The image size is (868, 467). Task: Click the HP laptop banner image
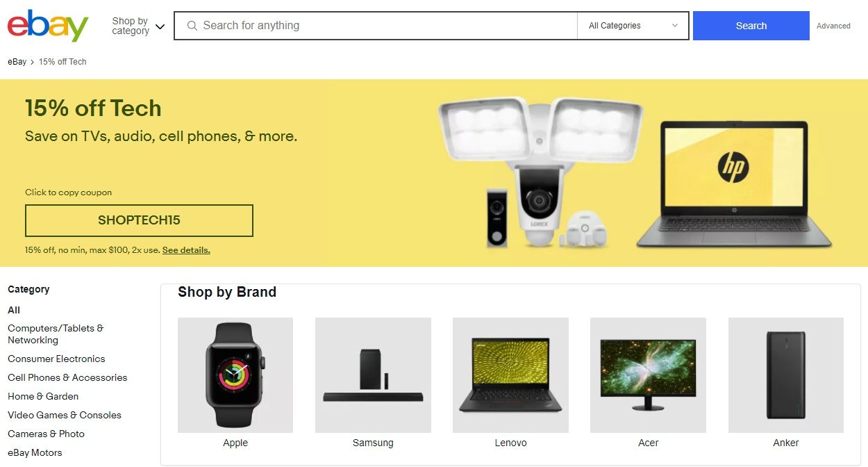click(x=733, y=184)
